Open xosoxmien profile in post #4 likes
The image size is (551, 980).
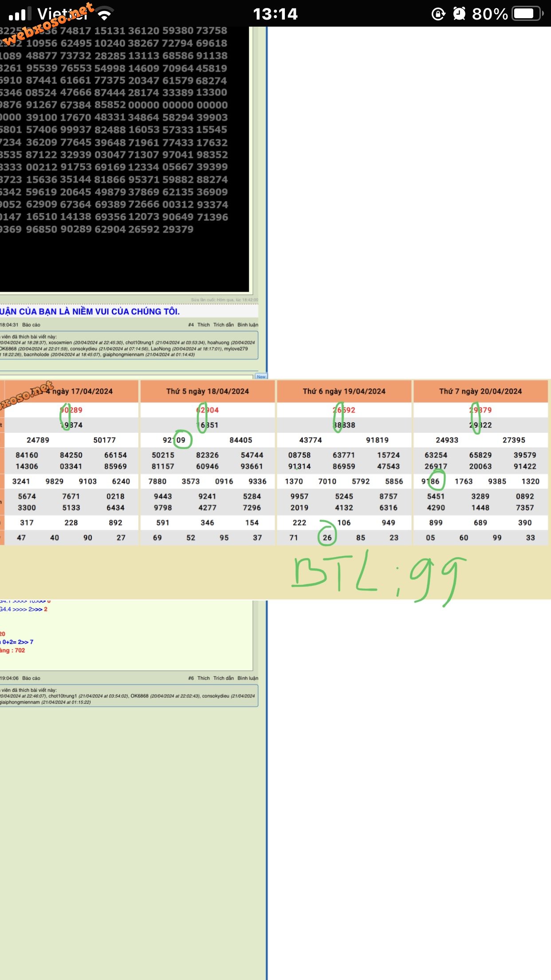[60, 343]
